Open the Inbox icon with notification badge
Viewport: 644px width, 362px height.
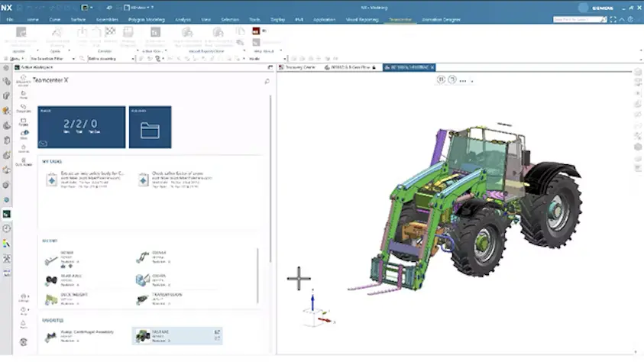(24, 134)
